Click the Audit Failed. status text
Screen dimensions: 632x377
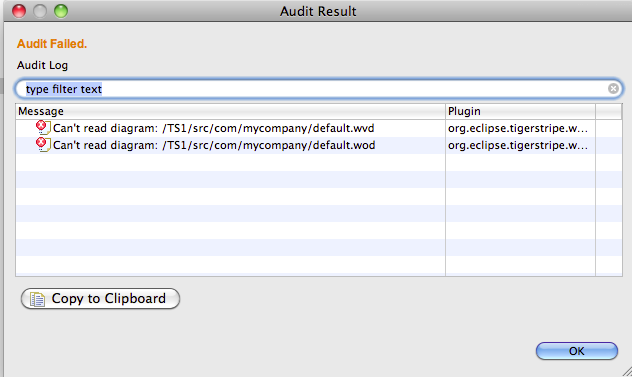coord(52,44)
